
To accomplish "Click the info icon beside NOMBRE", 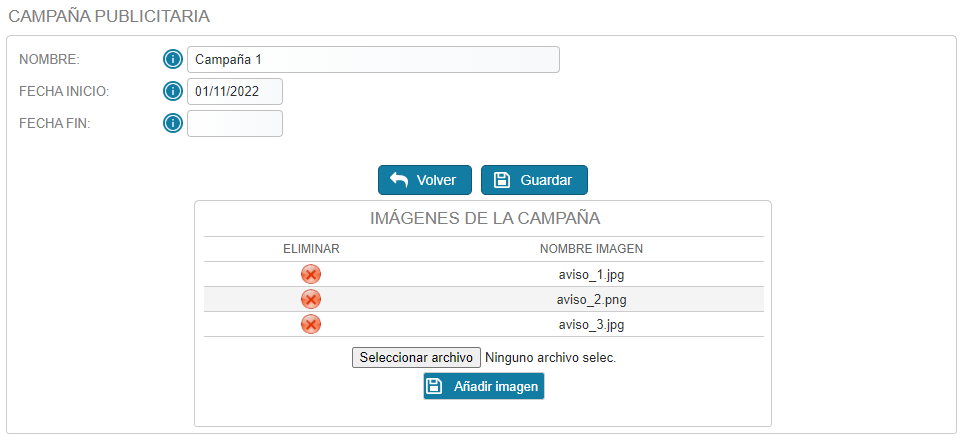I will (x=173, y=60).
